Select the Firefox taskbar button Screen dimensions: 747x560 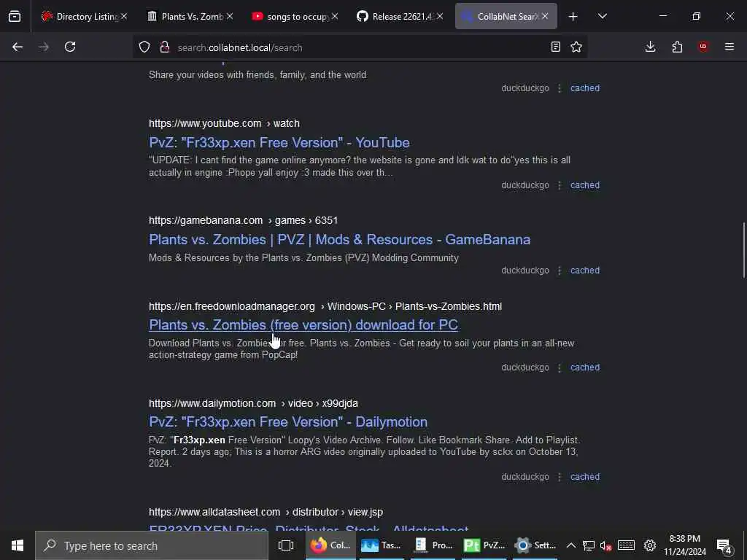[x=330, y=545]
